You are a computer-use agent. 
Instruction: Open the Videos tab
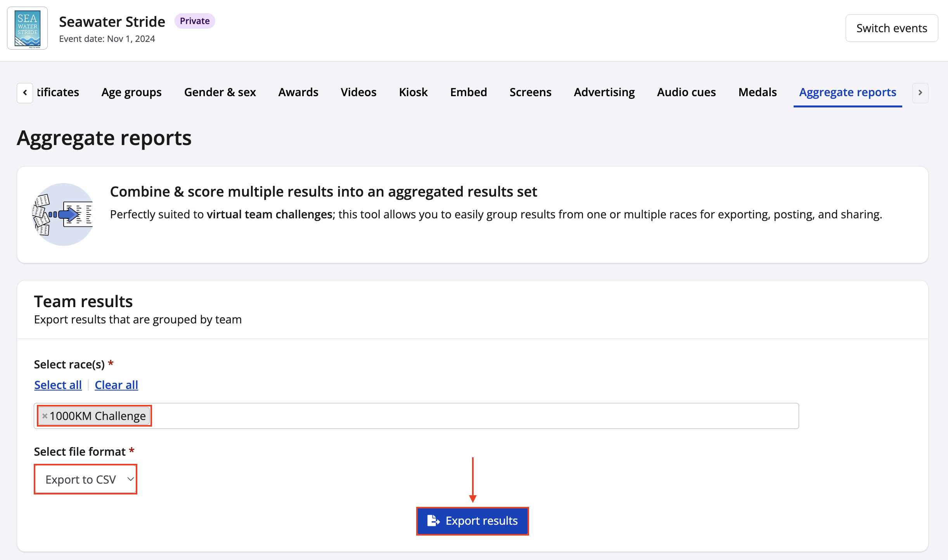coord(358,92)
